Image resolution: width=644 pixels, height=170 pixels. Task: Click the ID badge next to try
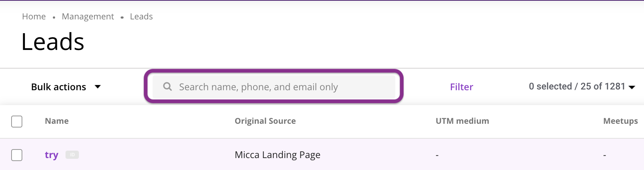click(72, 155)
